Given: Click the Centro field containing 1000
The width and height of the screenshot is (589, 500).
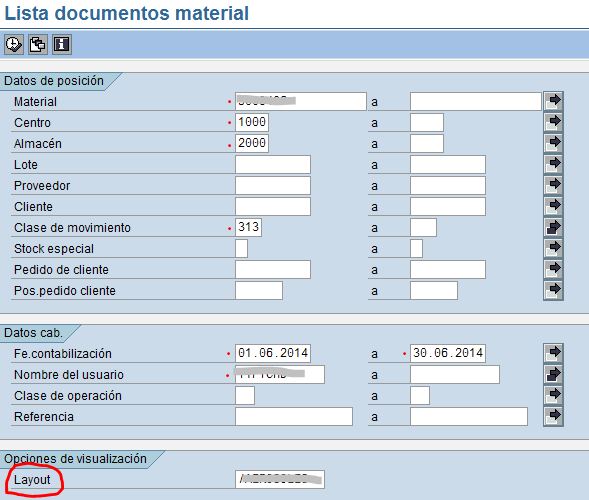Looking at the screenshot, I should tap(252, 122).
